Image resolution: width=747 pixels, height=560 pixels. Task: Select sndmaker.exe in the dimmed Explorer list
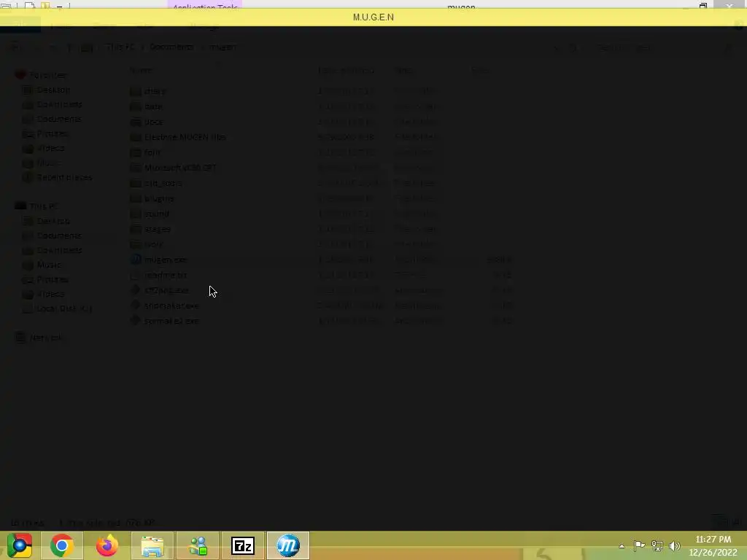pos(171,306)
